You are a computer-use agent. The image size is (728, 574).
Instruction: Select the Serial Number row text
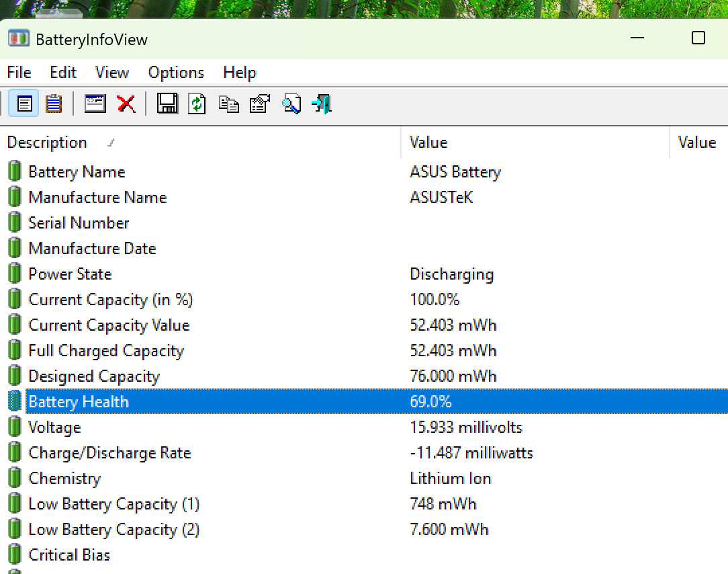tap(79, 222)
